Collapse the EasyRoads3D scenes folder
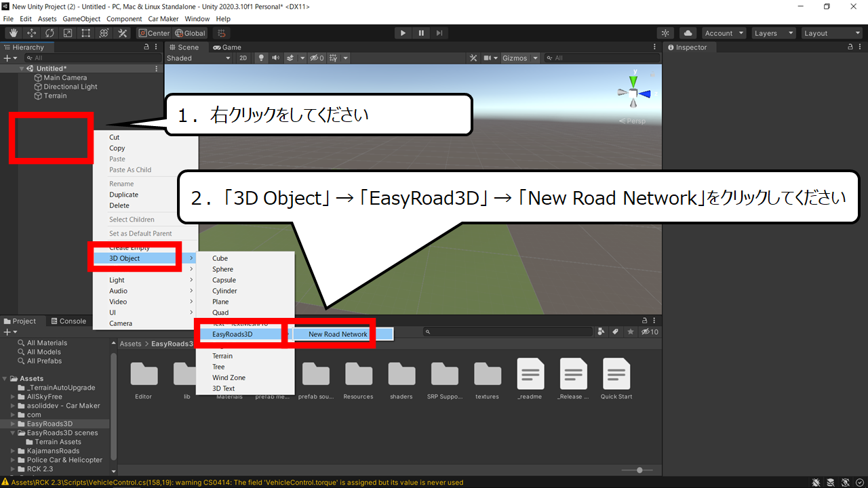The width and height of the screenshot is (868, 488). click(x=14, y=432)
